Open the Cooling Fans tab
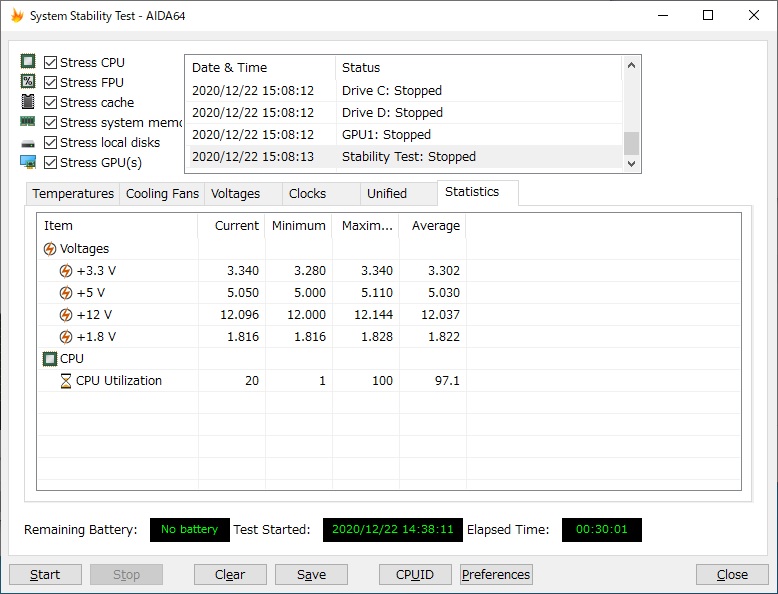 162,194
